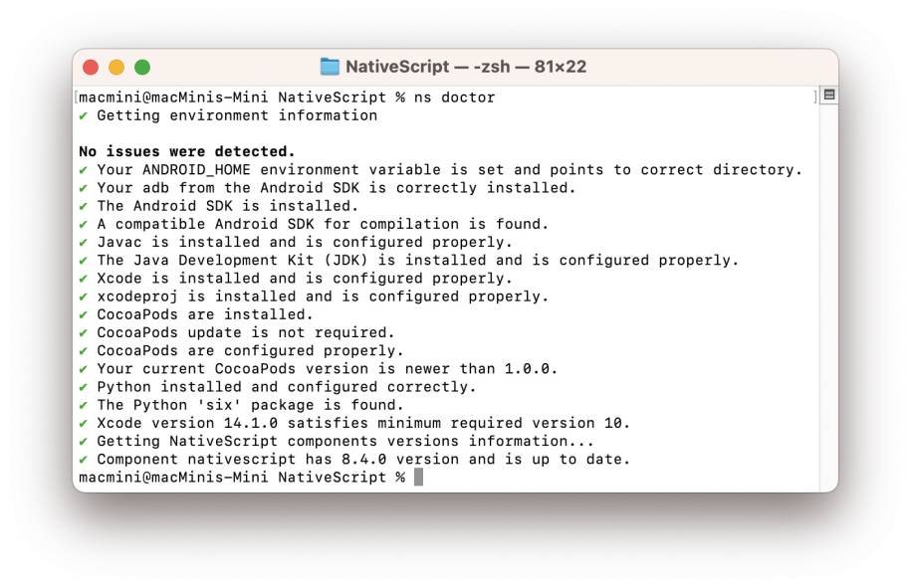
Task: Click the bold 'No issues were detected.' line
Action: [x=187, y=151]
